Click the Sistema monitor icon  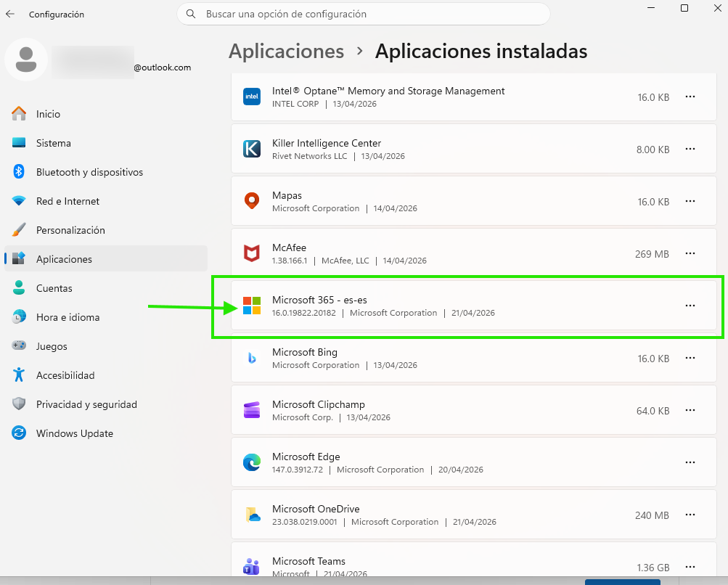(x=19, y=143)
